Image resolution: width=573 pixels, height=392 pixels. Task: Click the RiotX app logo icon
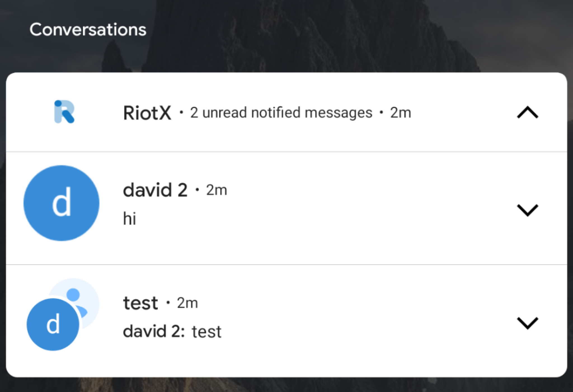tap(64, 112)
